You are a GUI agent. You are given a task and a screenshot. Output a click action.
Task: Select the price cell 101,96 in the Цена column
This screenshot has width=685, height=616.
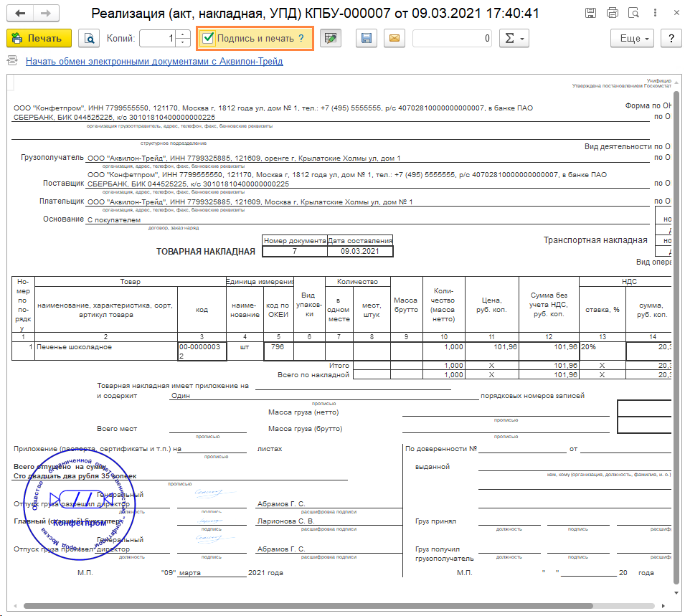coord(492,351)
